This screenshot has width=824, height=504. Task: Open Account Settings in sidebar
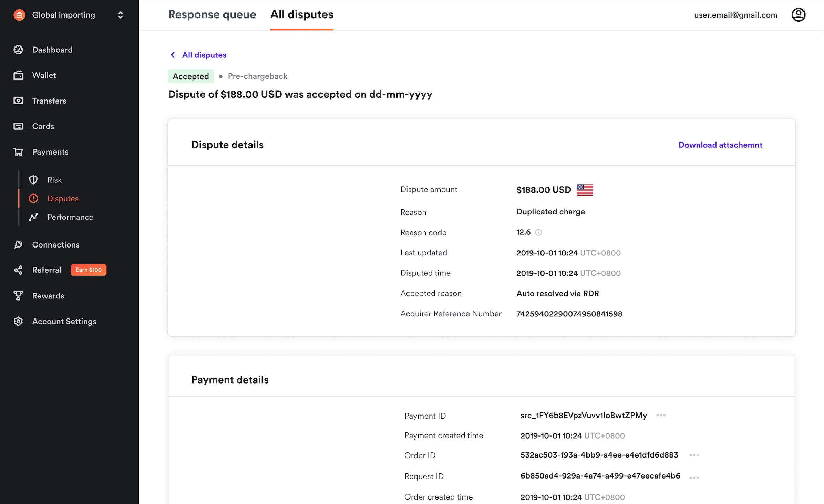(64, 321)
